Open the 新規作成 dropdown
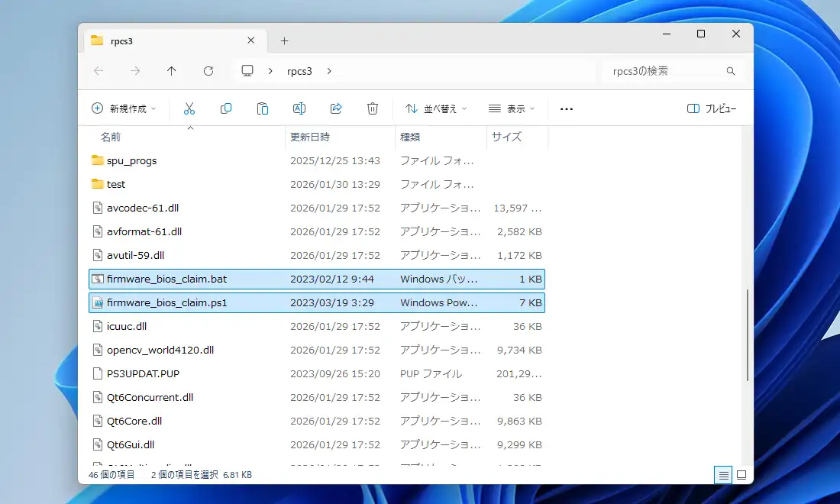Screen dimensions: 840x504 coord(124,108)
